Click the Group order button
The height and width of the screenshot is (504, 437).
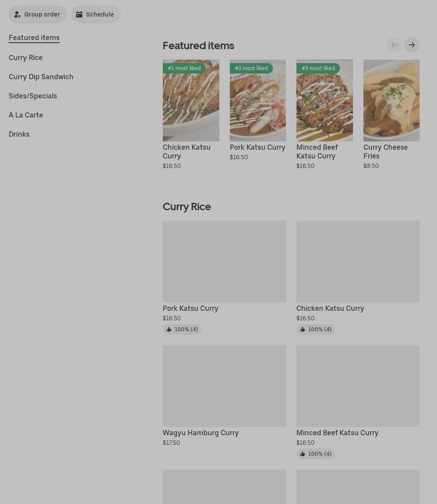(x=37, y=14)
